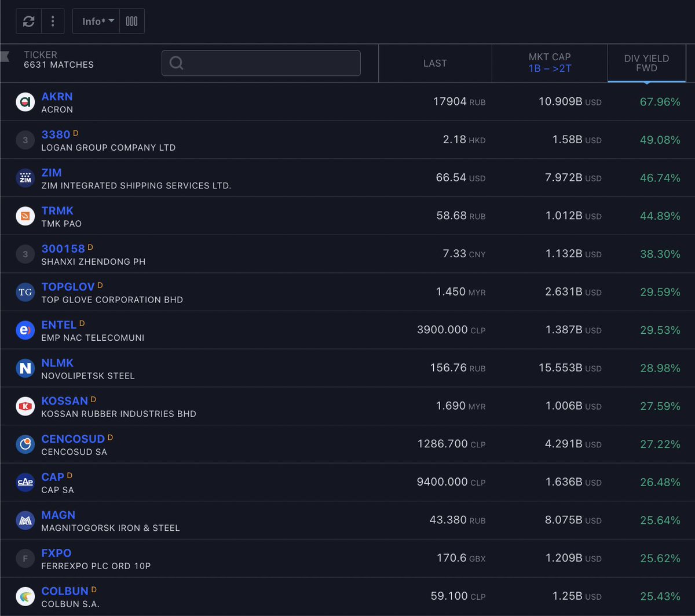The width and height of the screenshot is (695, 616).
Task: Click the Colbun company logo
Action: pos(25,597)
